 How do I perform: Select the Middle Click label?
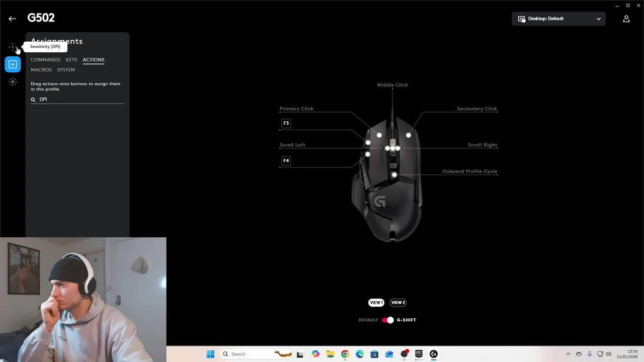point(392,85)
